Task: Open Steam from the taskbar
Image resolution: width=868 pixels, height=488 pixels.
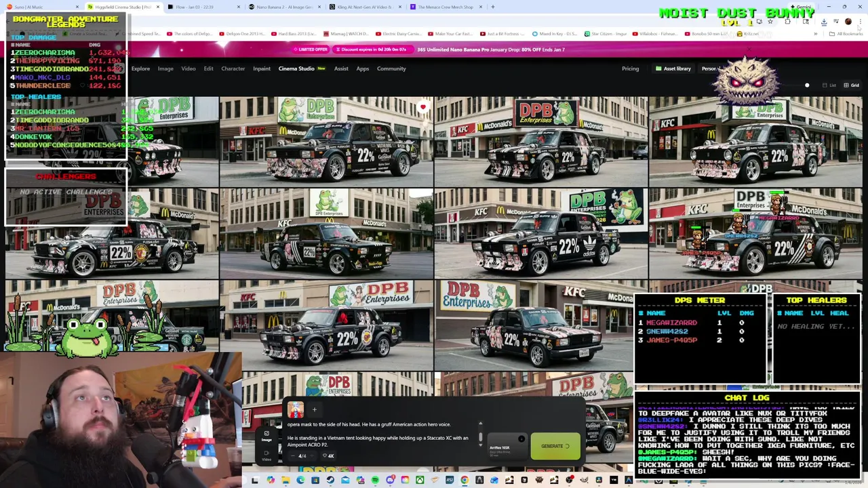Action: click(330, 480)
